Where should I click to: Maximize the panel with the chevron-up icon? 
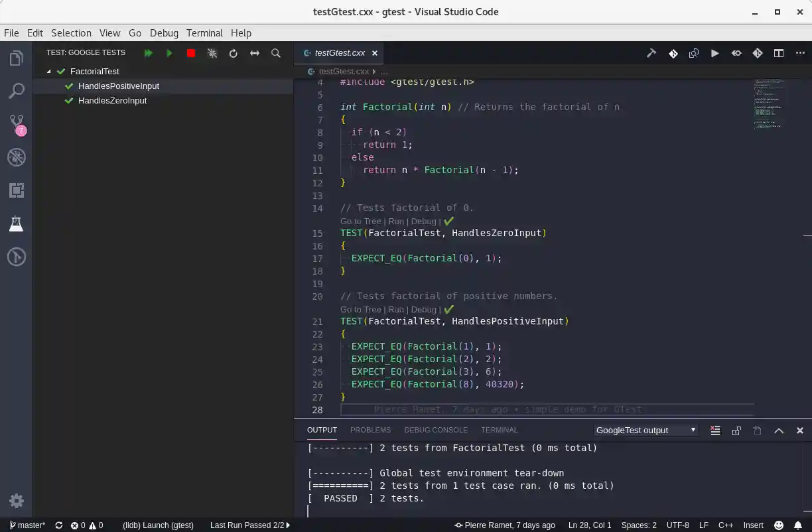779,431
